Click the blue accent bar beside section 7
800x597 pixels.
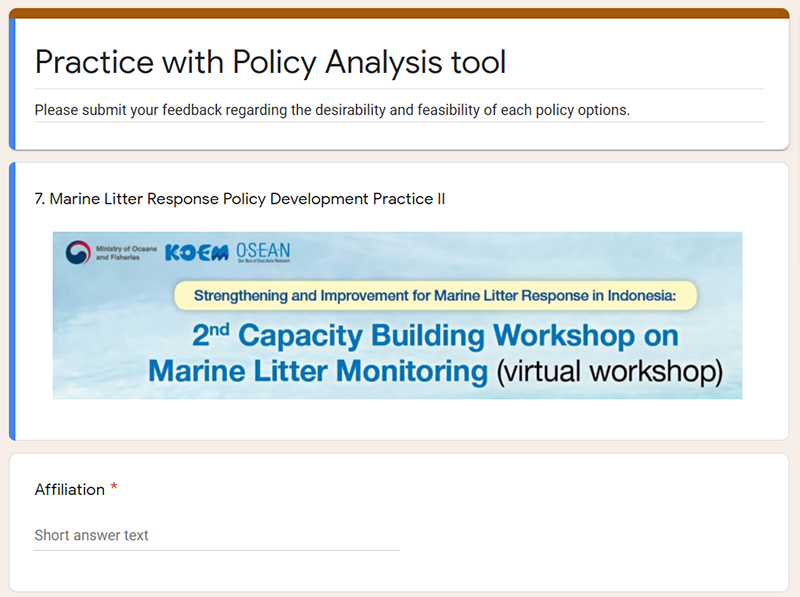(x=12, y=300)
